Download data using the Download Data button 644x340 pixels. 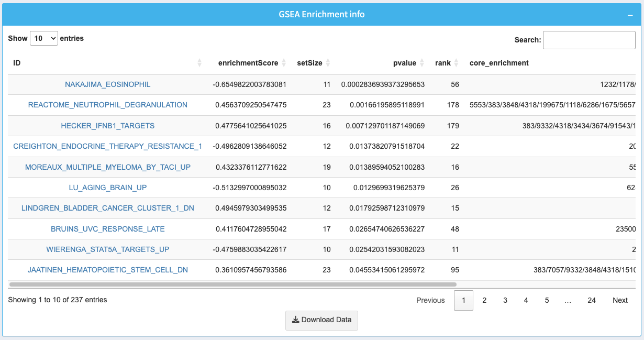[321, 320]
